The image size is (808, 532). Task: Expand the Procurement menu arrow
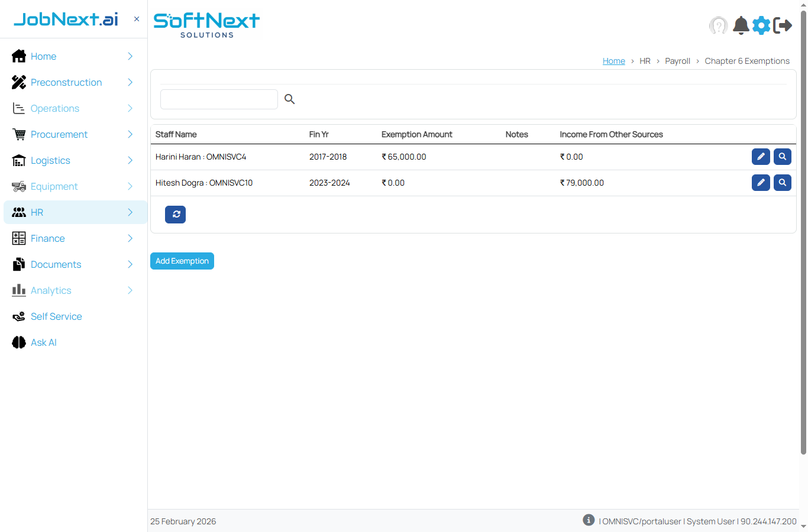[130, 134]
